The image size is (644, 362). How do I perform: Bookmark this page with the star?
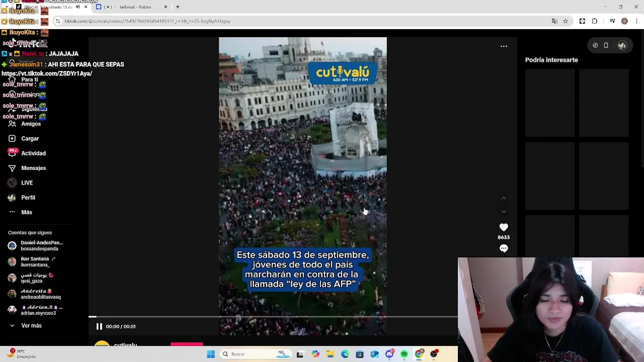click(566, 21)
